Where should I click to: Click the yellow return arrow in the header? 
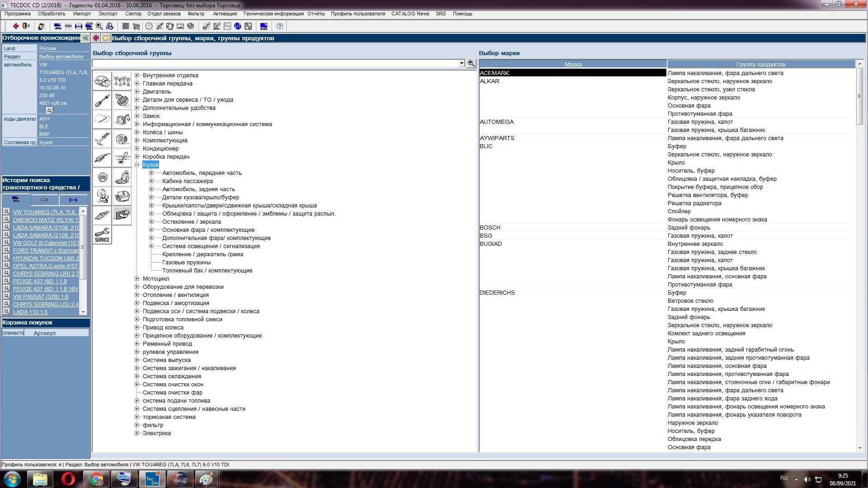click(106, 38)
